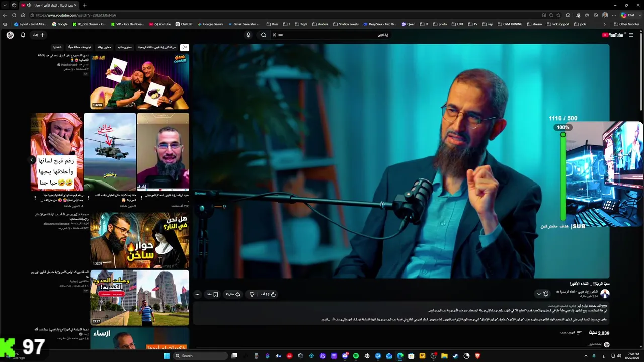
Task: Open the YouTube hamburger guide menu
Action: pos(631,35)
